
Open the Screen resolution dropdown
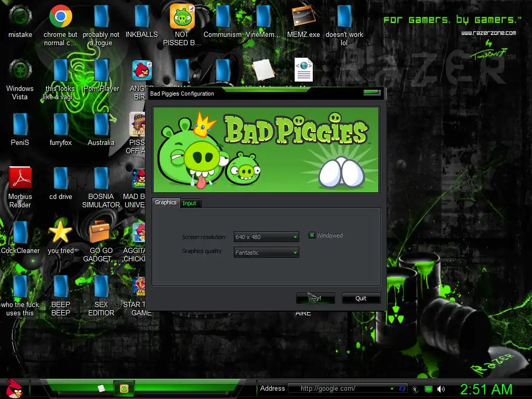266,237
